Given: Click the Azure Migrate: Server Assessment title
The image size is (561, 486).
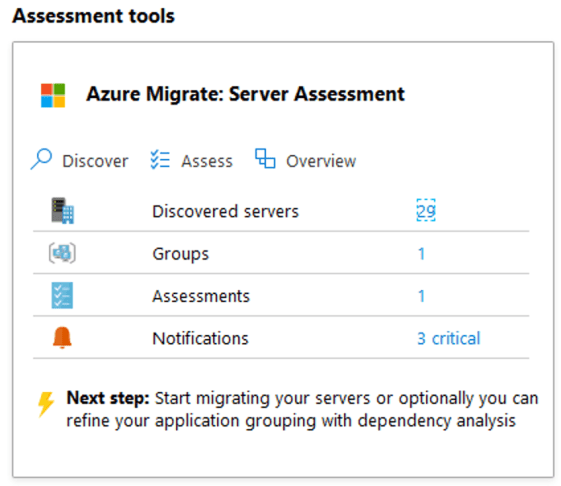Looking at the screenshot, I should pyautogui.click(x=245, y=94).
